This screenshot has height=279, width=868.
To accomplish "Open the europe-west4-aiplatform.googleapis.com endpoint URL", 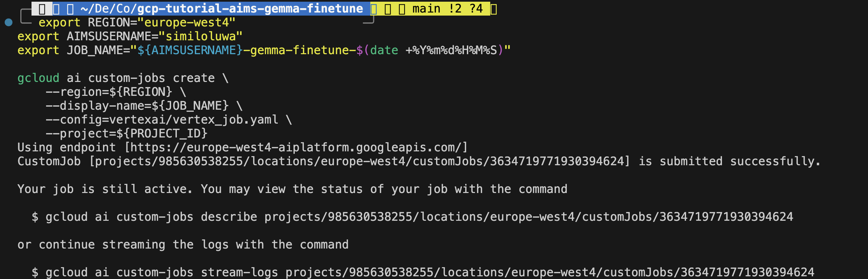I will (x=296, y=147).
